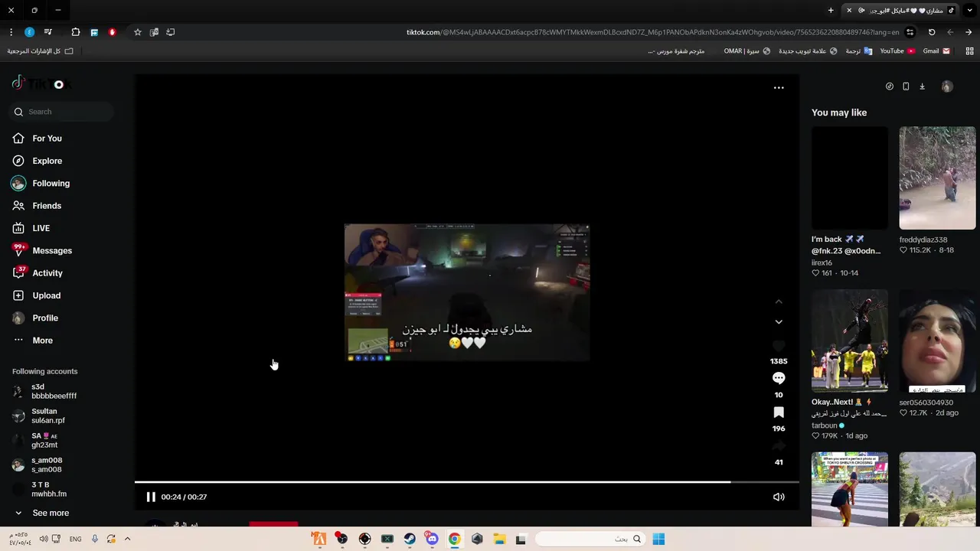The image size is (980, 551).
Task: Open the s_am008 account
Action: point(38,465)
